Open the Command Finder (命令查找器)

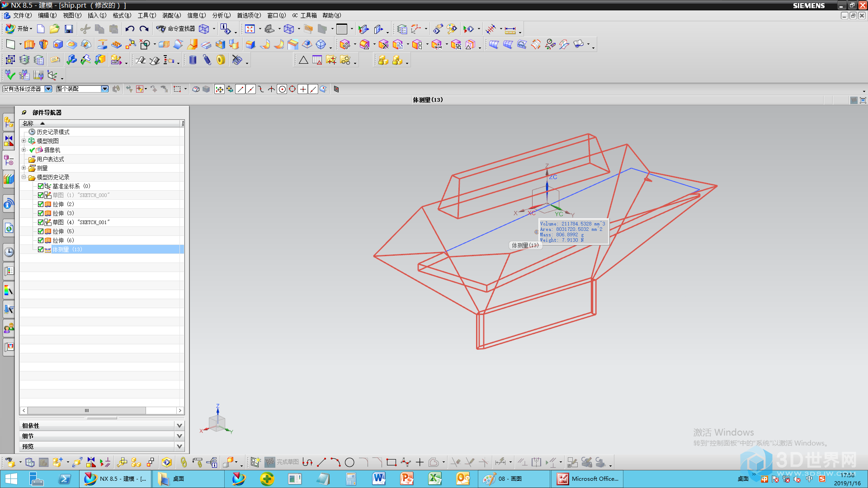(x=176, y=29)
